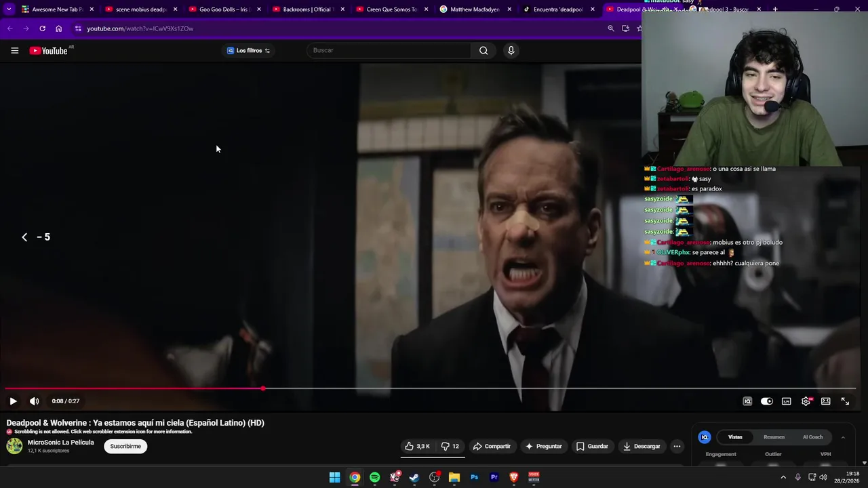Open player settings gear
868x488 pixels.
click(x=806, y=401)
